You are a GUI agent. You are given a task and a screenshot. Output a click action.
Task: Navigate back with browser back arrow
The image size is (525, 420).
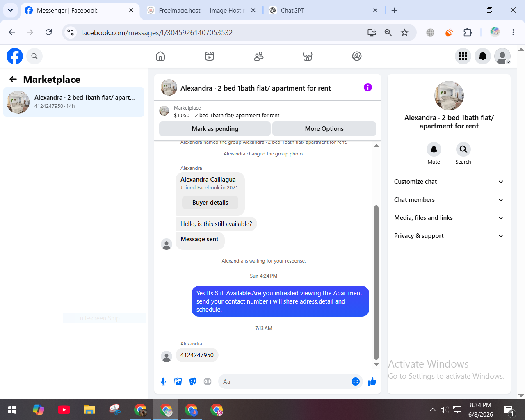click(x=12, y=32)
